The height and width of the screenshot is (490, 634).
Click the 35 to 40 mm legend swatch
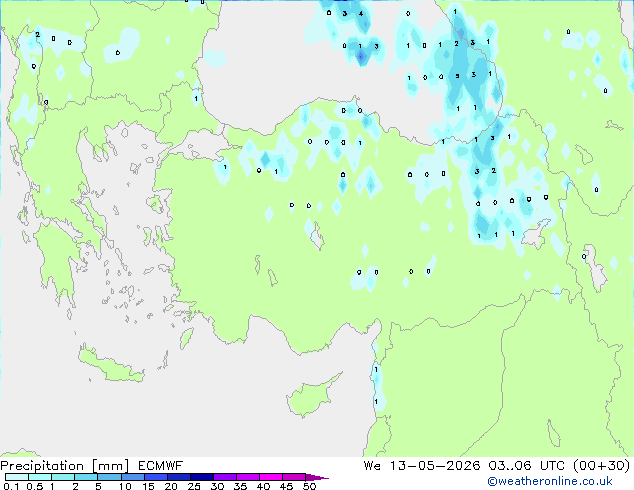pos(247,477)
